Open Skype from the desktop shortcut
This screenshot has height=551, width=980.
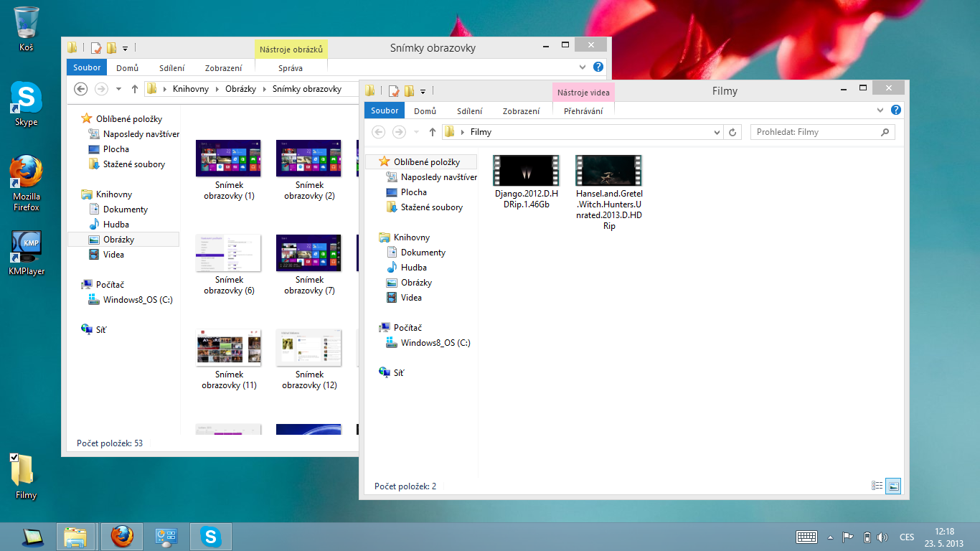[27, 98]
